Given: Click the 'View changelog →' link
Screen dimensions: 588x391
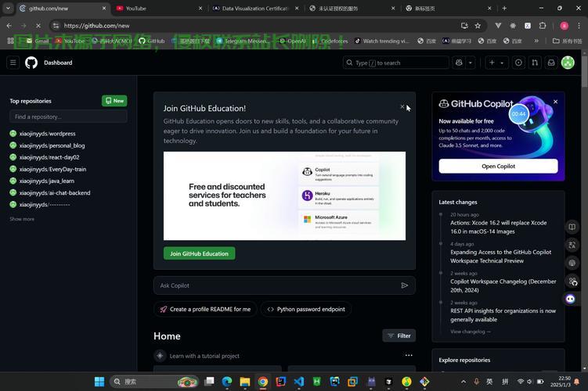Looking at the screenshot, I should point(471,332).
